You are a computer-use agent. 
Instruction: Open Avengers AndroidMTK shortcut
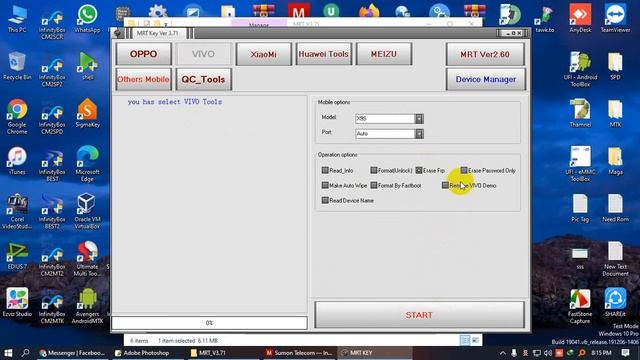click(87, 306)
